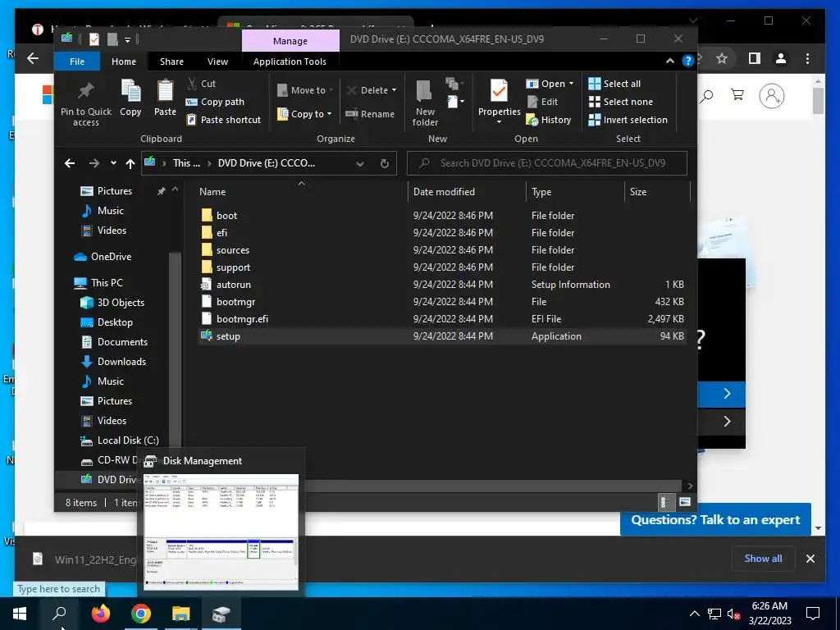Viewport: 840px width, 630px height.
Task: Click Cut in the Clipboard group
Action: 202,84
